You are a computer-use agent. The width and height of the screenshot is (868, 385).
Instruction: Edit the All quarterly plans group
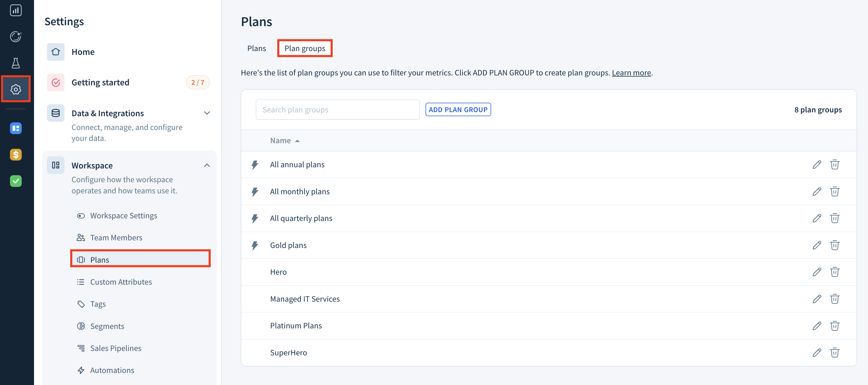pyautogui.click(x=816, y=218)
